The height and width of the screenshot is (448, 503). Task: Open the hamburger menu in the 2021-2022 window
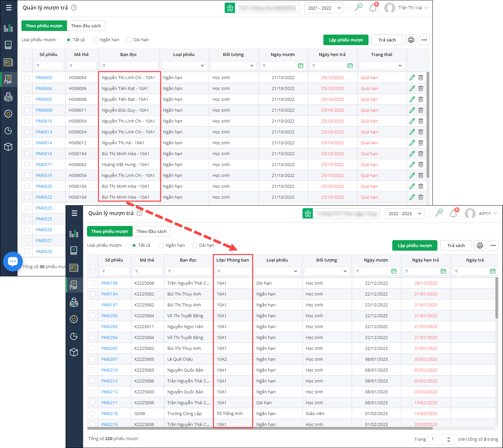tap(9, 8)
